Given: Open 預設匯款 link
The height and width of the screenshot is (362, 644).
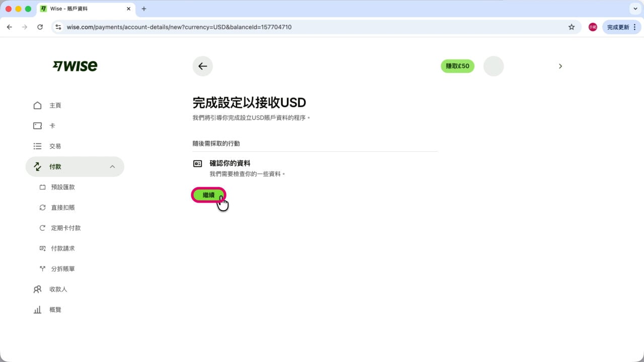Looking at the screenshot, I should (63, 187).
